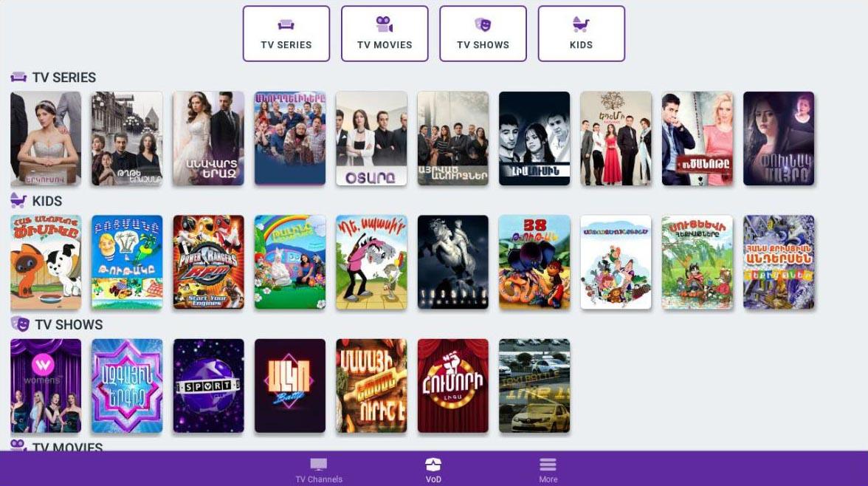
Task: Click the sofa icon beside TV SERIES heading
Action: (x=18, y=77)
